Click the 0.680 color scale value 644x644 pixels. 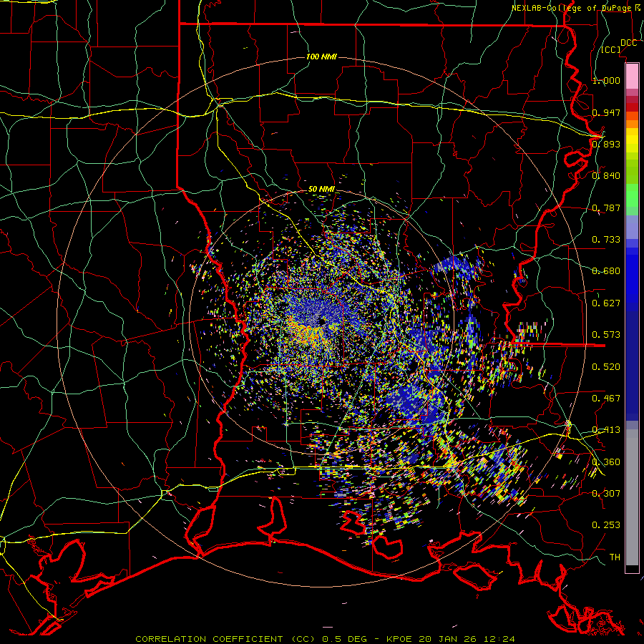point(606,271)
